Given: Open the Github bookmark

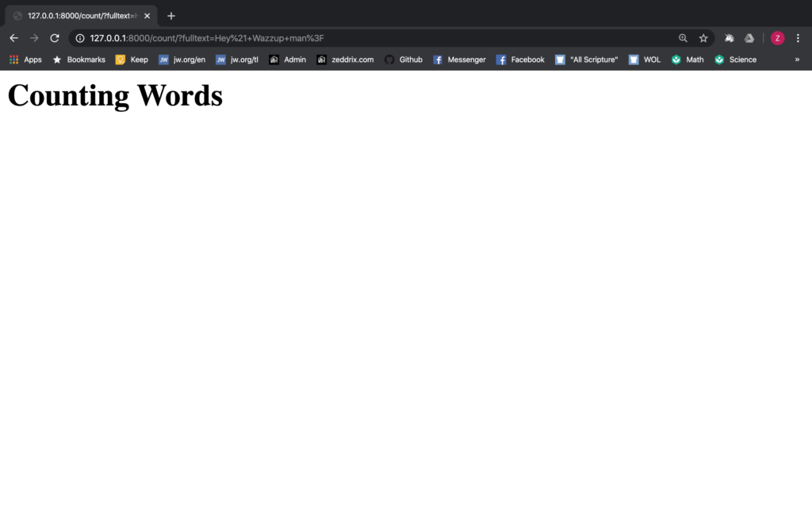Looking at the screenshot, I should click(x=404, y=60).
